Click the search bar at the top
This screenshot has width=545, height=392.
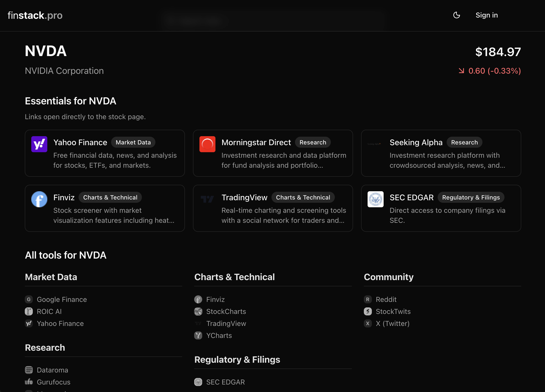tap(272, 20)
